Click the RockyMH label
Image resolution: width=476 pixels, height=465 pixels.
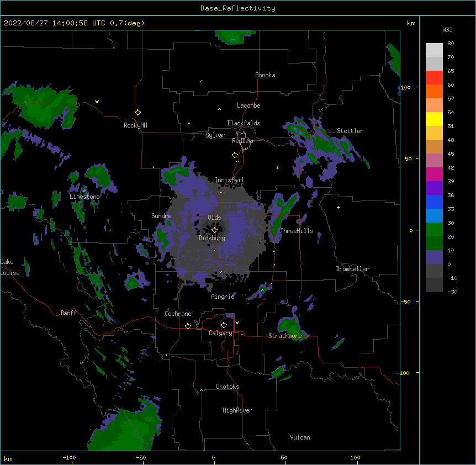point(135,125)
